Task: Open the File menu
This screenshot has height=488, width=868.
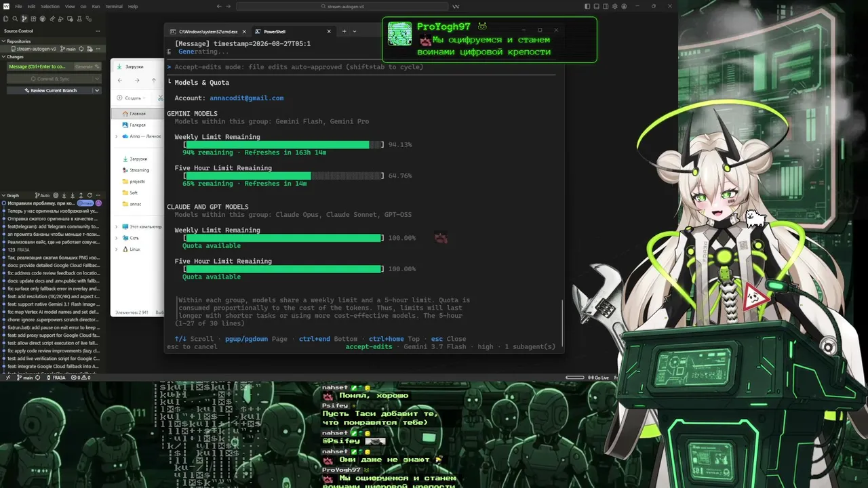Action: point(18,6)
